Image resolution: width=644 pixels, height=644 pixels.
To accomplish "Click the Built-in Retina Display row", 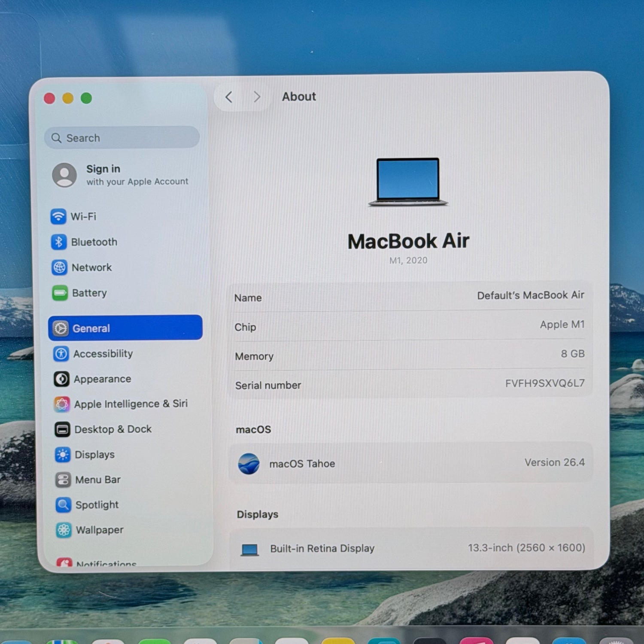I will click(x=411, y=548).
